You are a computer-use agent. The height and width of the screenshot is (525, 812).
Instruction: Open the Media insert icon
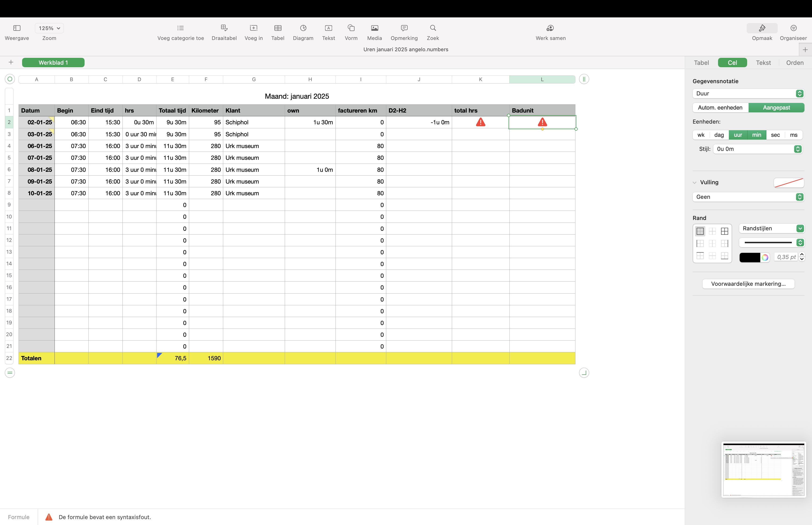coord(374,28)
